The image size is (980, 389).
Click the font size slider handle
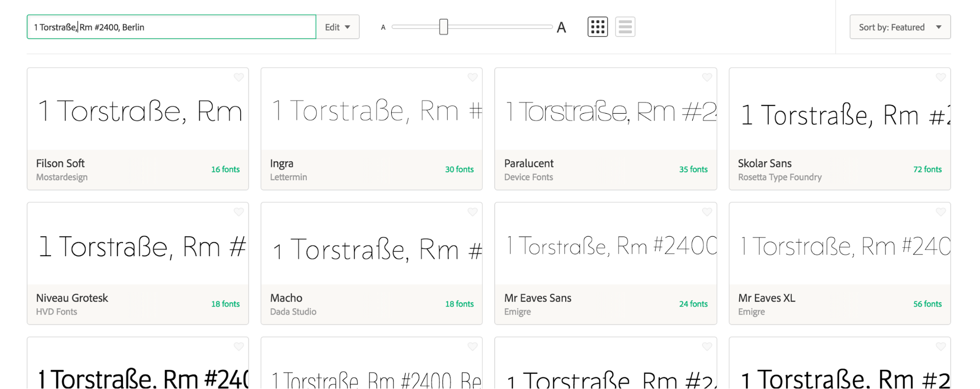(x=444, y=27)
